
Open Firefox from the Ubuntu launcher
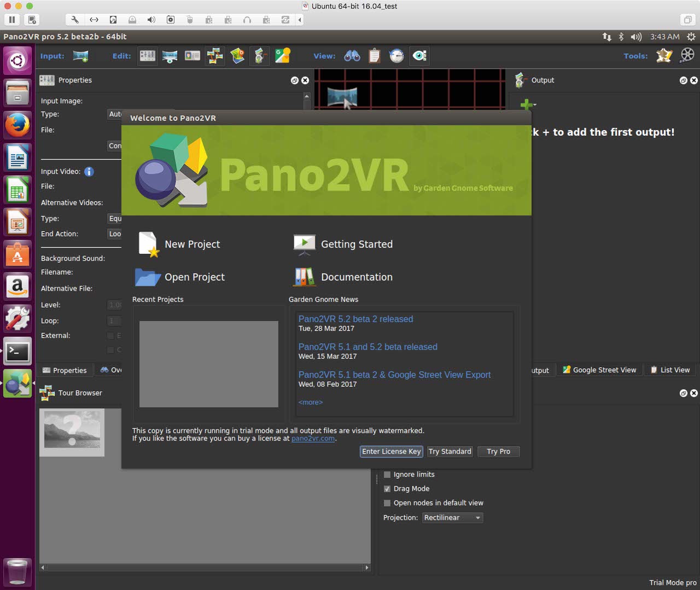[17, 125]
